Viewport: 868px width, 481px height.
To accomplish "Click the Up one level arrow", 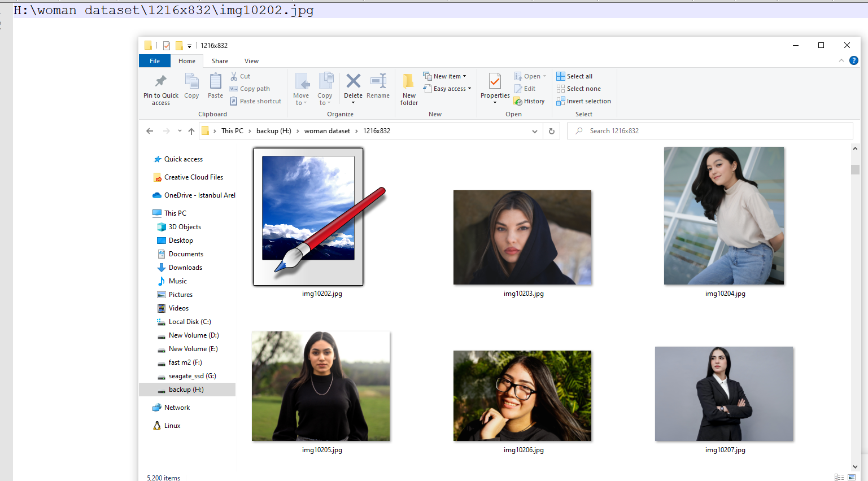I will [x=191, y=131].
